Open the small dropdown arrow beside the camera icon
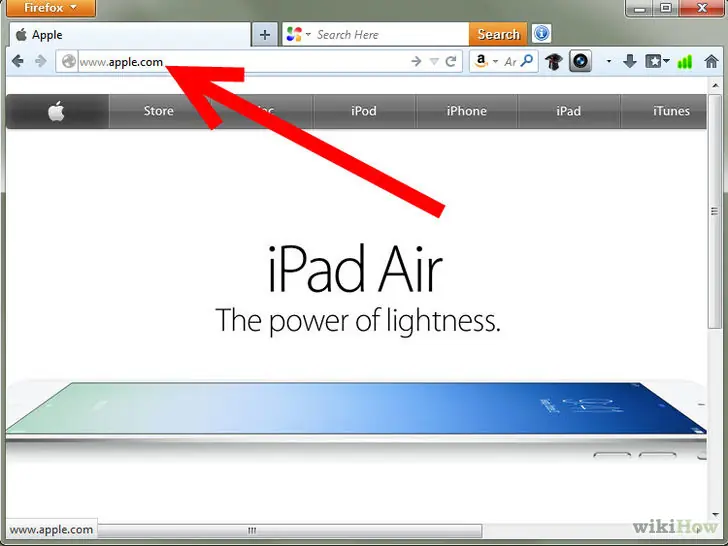This screenshot has height=546, width=728. point(608,61)
